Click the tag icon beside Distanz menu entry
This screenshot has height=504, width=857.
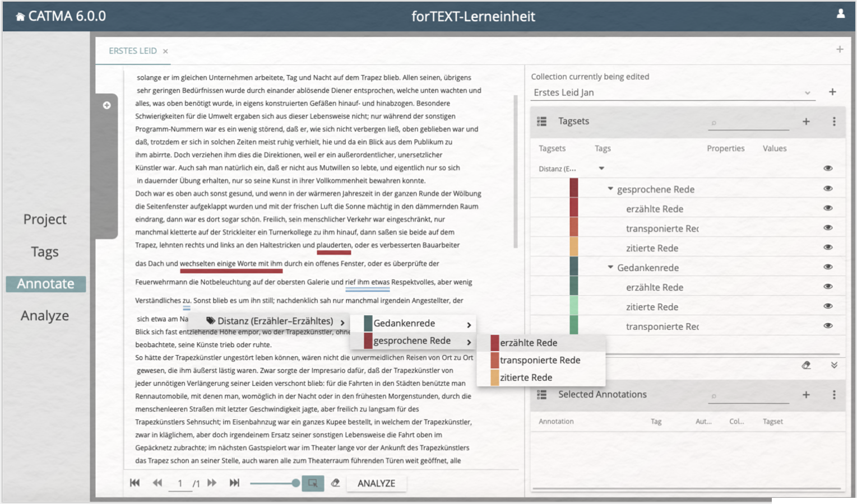point(211,321)
